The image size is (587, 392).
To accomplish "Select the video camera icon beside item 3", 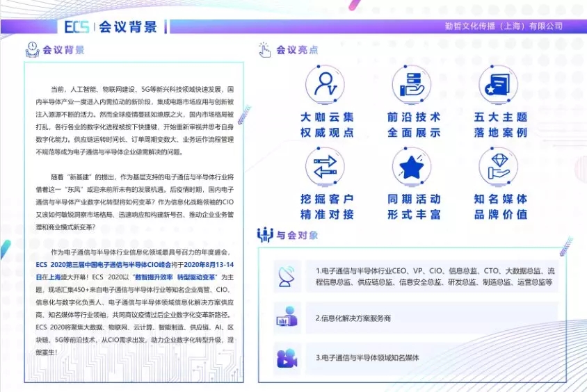I will click(x=284, y=358).
